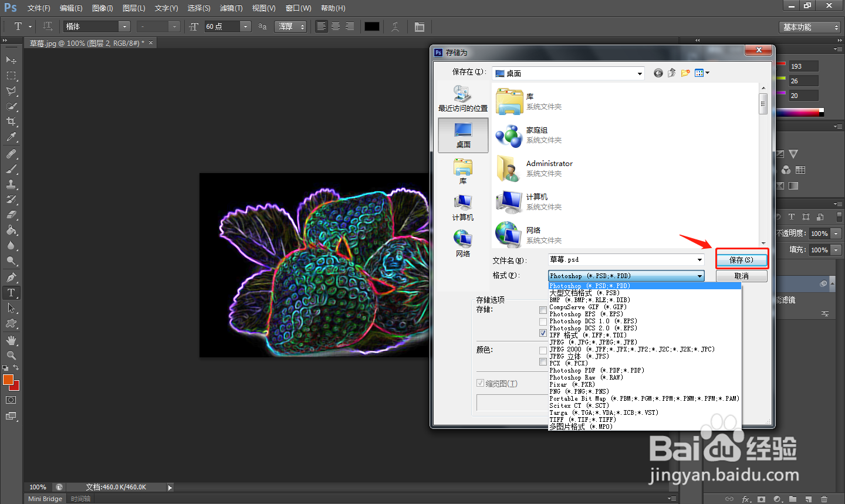
Task: Go to 桌面 in dialog sidebar
Action: 463,135
